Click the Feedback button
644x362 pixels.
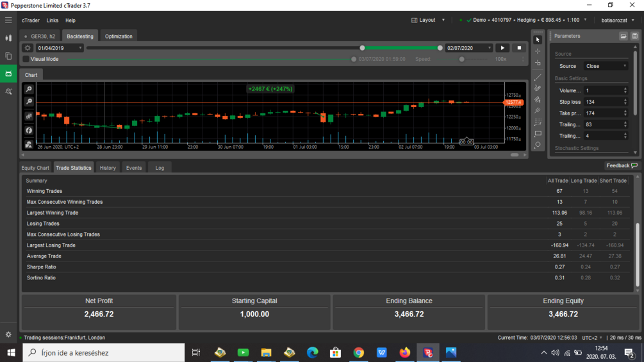pos(622,165)
